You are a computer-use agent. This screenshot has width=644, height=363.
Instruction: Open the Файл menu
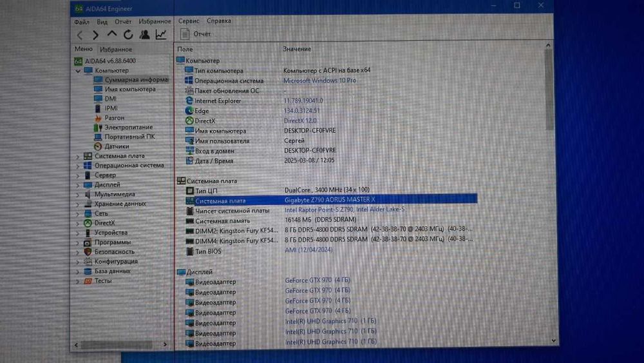(82, 22)
